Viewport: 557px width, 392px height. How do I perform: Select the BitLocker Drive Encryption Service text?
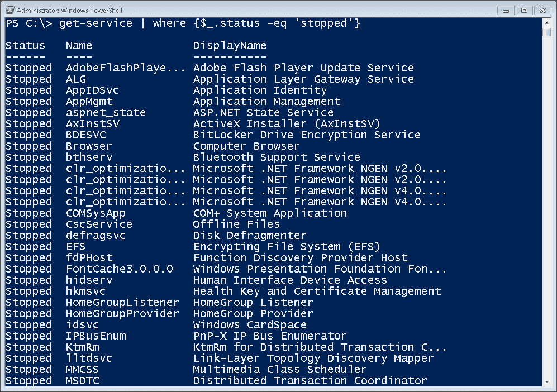[x=306, y=135]
